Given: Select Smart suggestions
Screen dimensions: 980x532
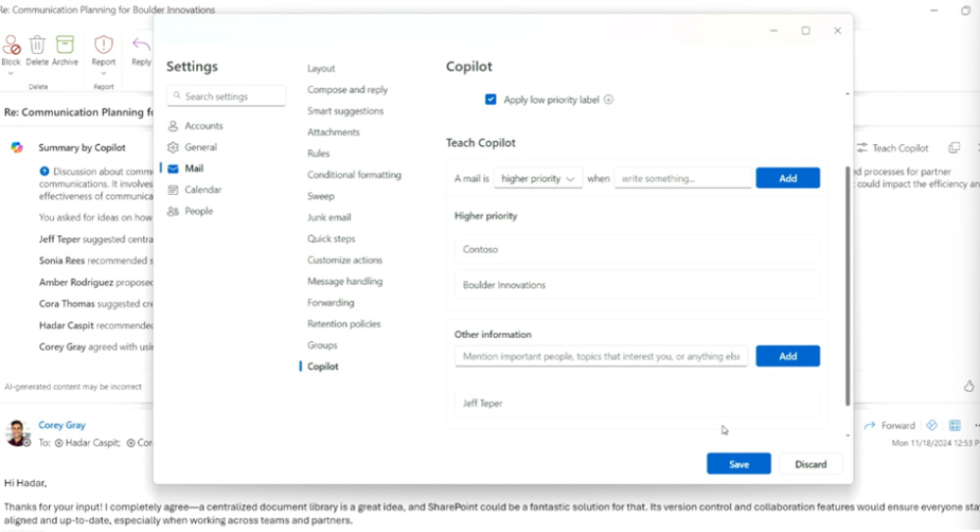Looking at the screenshot, I should pyautogui.click(x=346, y=111).
